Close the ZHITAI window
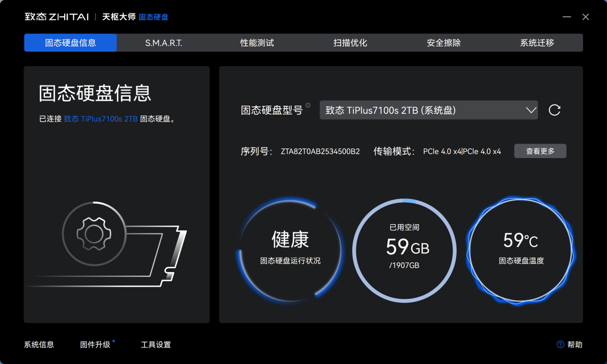This screenshot has height=364, width=607. (586, 17)
